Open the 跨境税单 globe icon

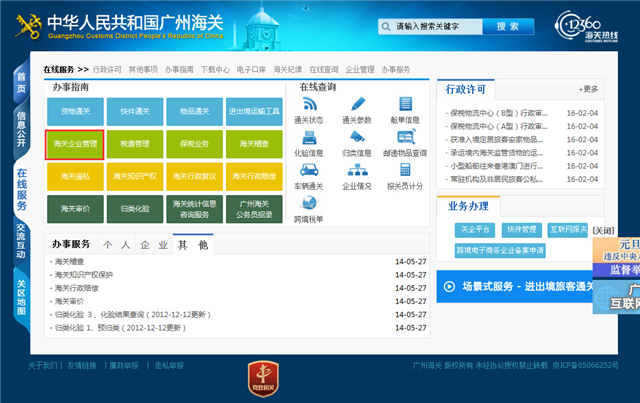coord(309,203)
